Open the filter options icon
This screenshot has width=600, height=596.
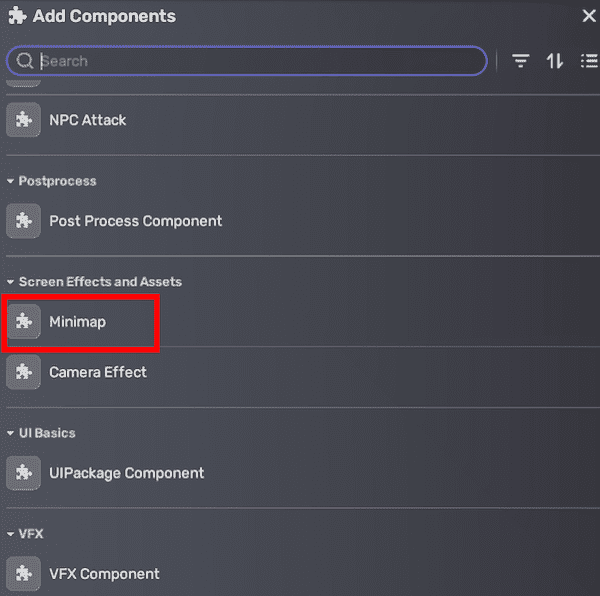520,61
